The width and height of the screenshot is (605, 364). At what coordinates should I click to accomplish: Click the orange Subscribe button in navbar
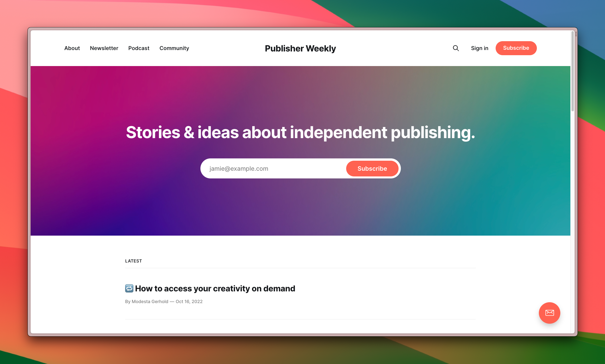[x=516, y=48]
